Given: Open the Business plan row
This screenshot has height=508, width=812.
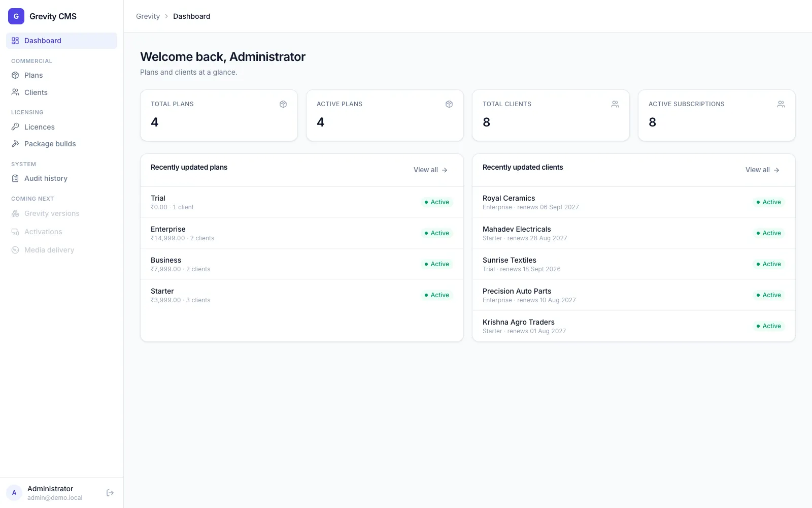Looking at the screenshot, I should (x=302, y=264).
